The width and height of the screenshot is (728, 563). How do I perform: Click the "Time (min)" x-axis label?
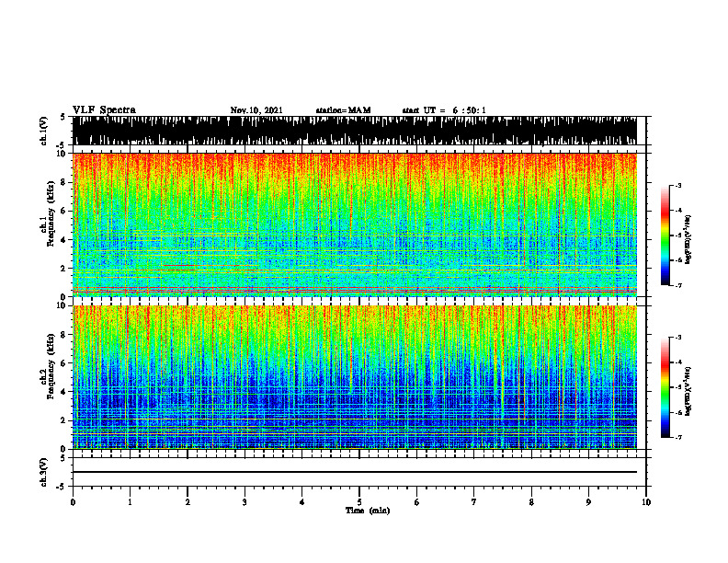tap(368, 510)
